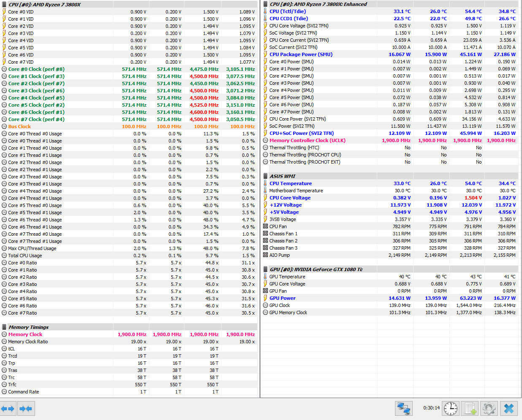The height and width of the screenshot is (420, 522).
Task: Select the Max CPU/Thread Usage row label
Action: point(32,248)
